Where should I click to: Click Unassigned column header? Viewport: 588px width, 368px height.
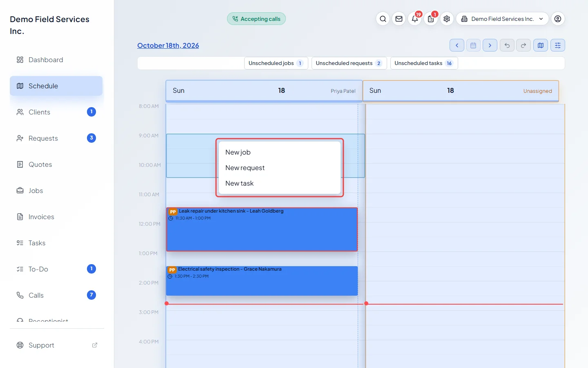coord(461,91)
